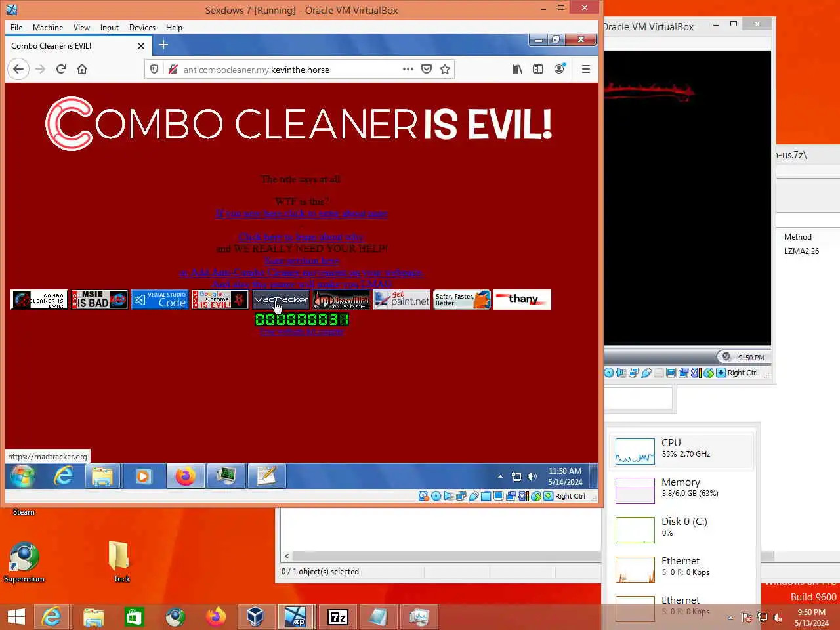This screenshot has height=630, width=840.
Task: Click the link below the visitor counter
Action: [302, 332]
